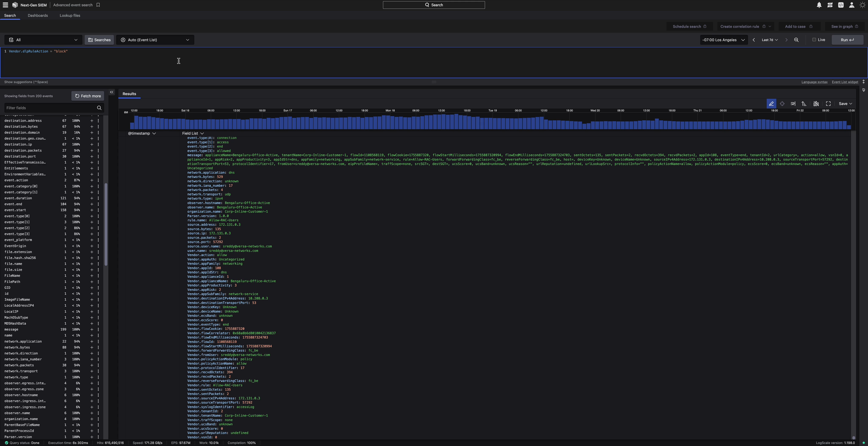Open the user profile icon

[x=851, y=5]
